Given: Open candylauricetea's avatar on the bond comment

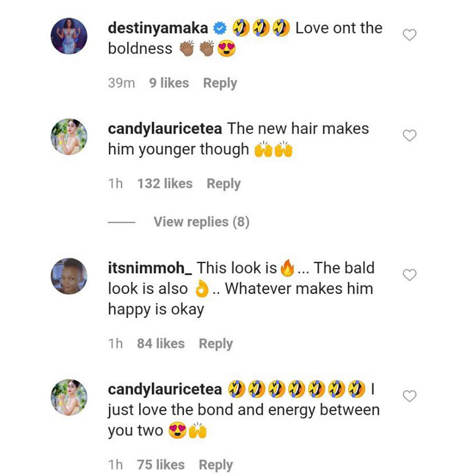Looking at the screenshot, I should [69, 397].
